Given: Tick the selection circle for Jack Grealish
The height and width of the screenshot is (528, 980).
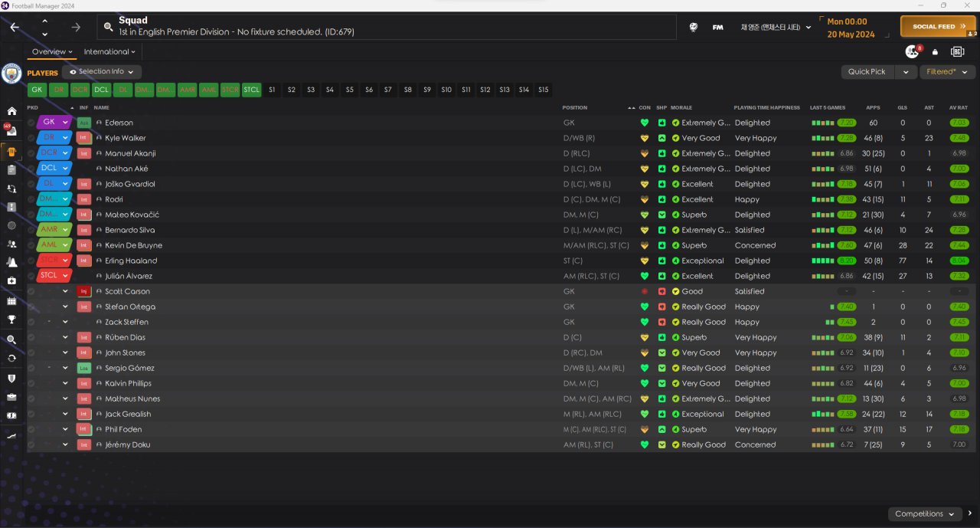Looking at the screenshot, I should coord(31,414).
